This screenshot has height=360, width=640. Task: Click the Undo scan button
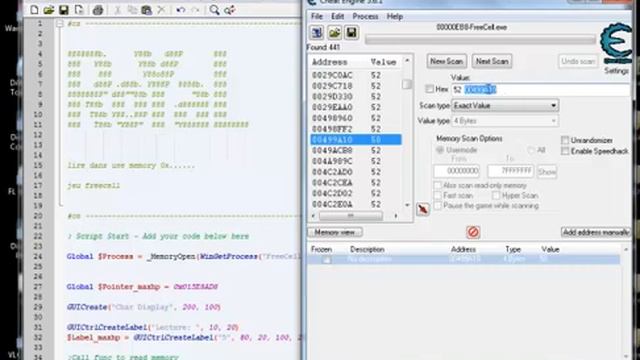578,61
